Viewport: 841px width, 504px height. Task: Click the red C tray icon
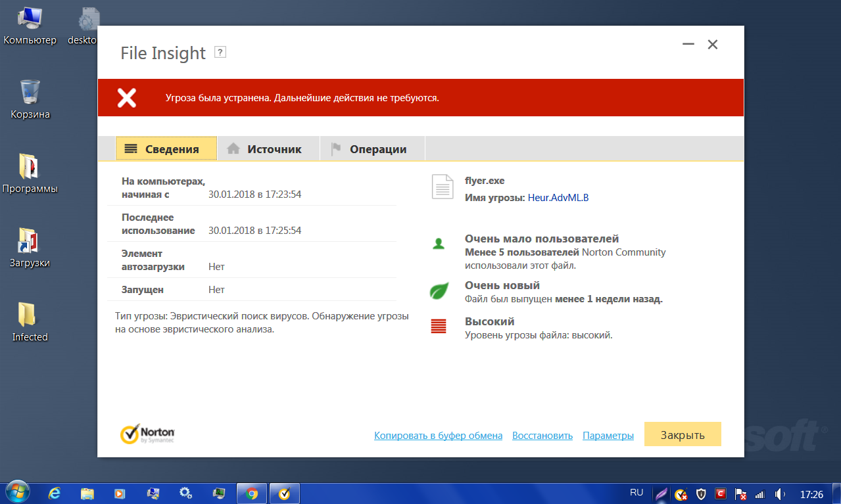pos(721,493)
